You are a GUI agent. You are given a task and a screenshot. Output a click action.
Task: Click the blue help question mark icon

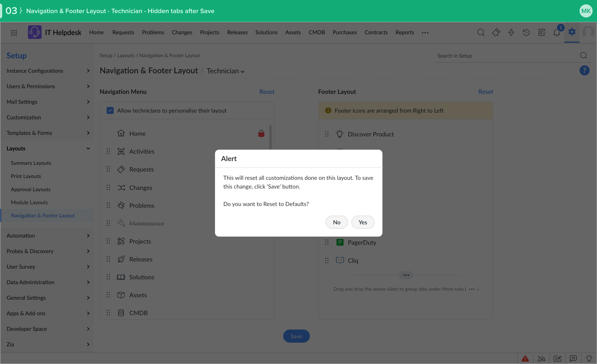tap(584, 70)
